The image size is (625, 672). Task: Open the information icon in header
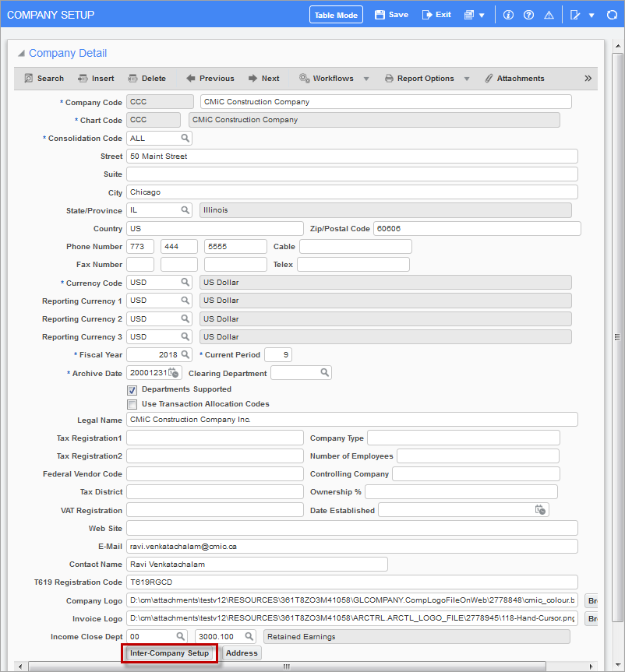[x=508, y=15]
